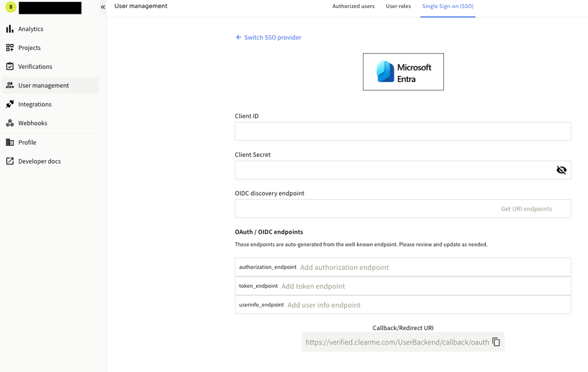The width and height of the screenshot is (588, 372).
Task: Click the callback URI text https://verified.clearme.com/UserBackend/callback/oauth
Action: (397, 342)
